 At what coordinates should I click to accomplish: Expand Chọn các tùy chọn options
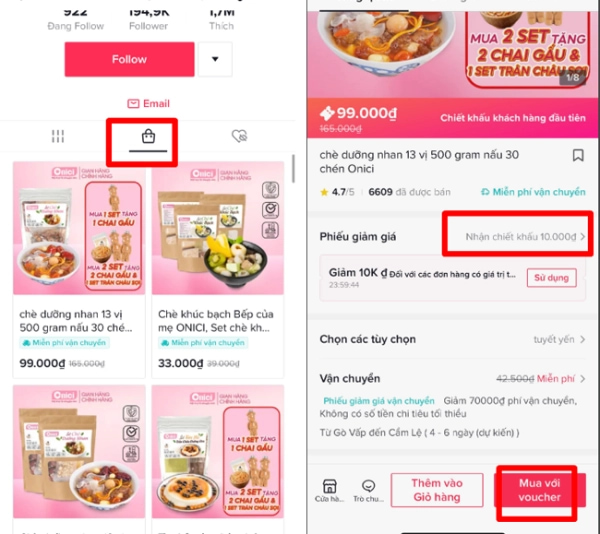452,339
